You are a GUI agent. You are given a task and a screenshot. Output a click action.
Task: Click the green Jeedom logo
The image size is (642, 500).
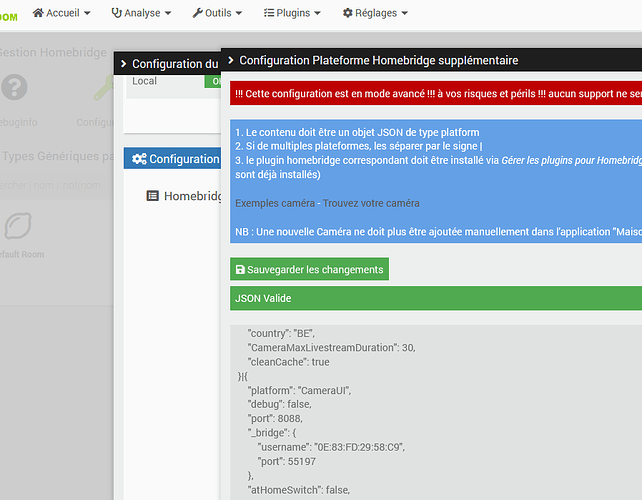coord(9,17)
